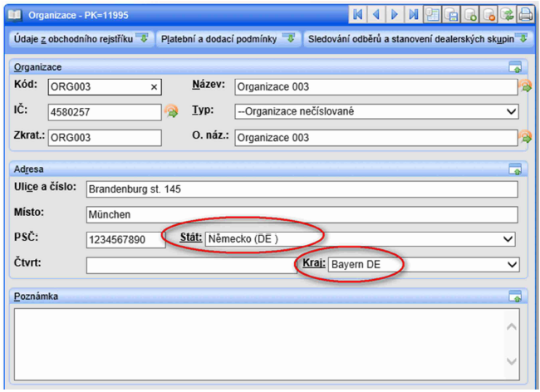This screenshot has height=392, width=540.
Task: Delete the record with the minus database icon
Action: tap(488, 14)
